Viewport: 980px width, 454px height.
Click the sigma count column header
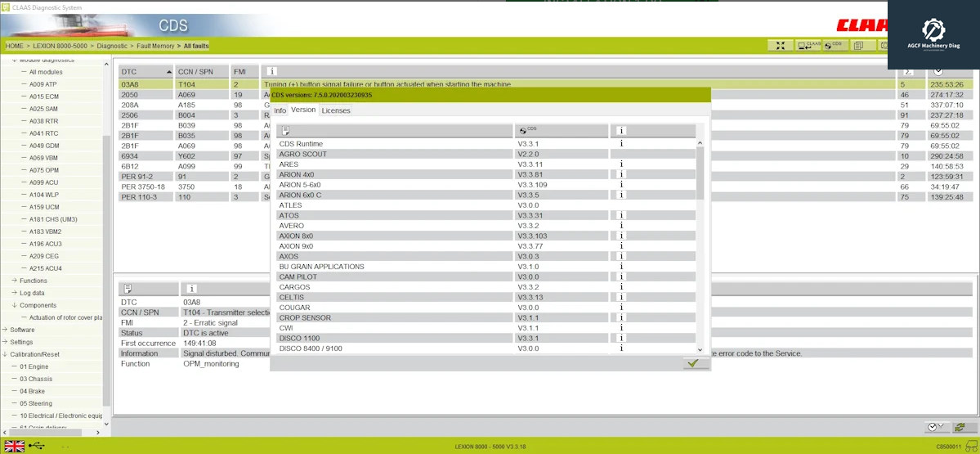click(x=911, y=72)
